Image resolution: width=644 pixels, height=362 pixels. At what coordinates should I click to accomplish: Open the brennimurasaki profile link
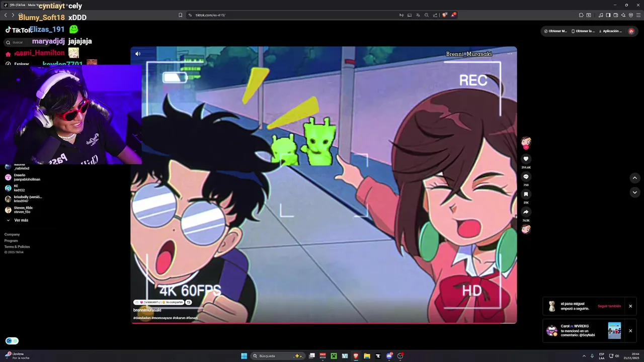point(147,310)
